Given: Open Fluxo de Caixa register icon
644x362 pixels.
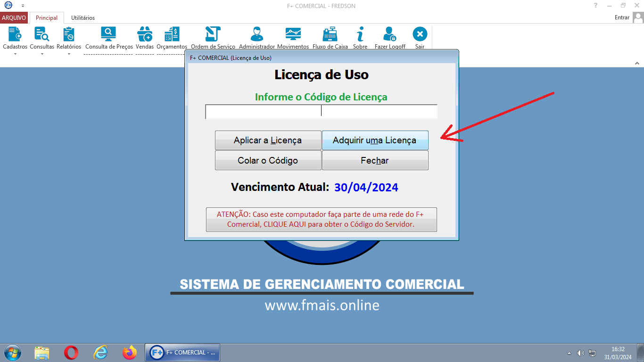Looking at the screenshot, I should tap(330, 34).
